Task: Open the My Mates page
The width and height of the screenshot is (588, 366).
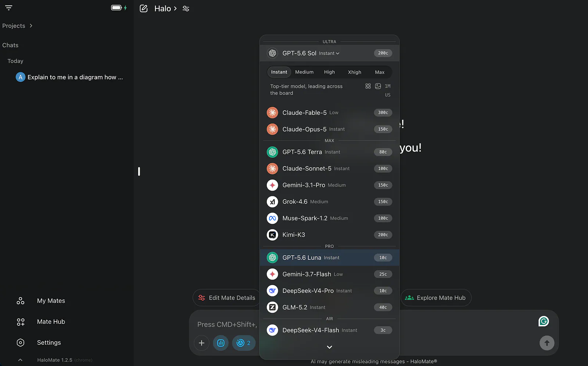Action: point(51,301)
